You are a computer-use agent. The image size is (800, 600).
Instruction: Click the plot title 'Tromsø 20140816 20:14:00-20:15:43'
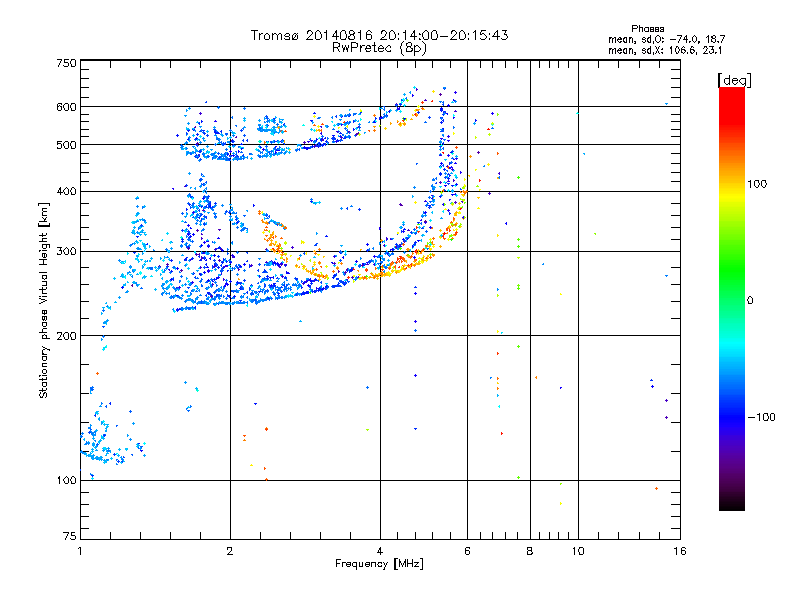[x=379, y=35]
